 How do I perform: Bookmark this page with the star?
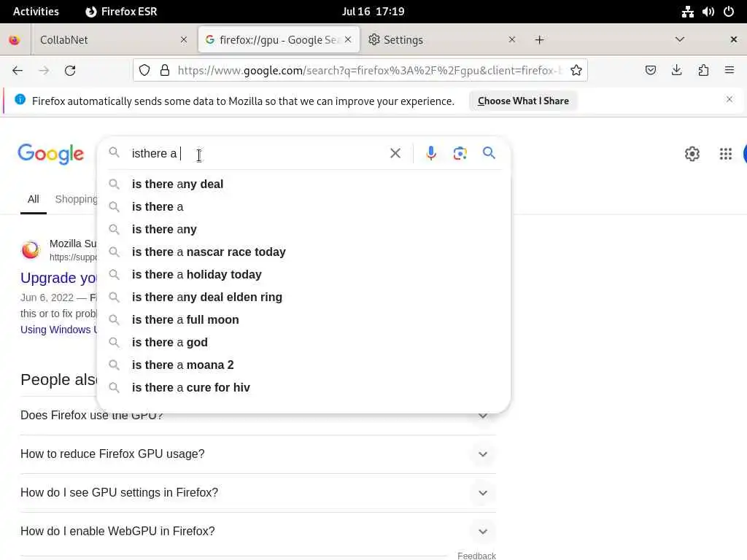click(576, 71)
